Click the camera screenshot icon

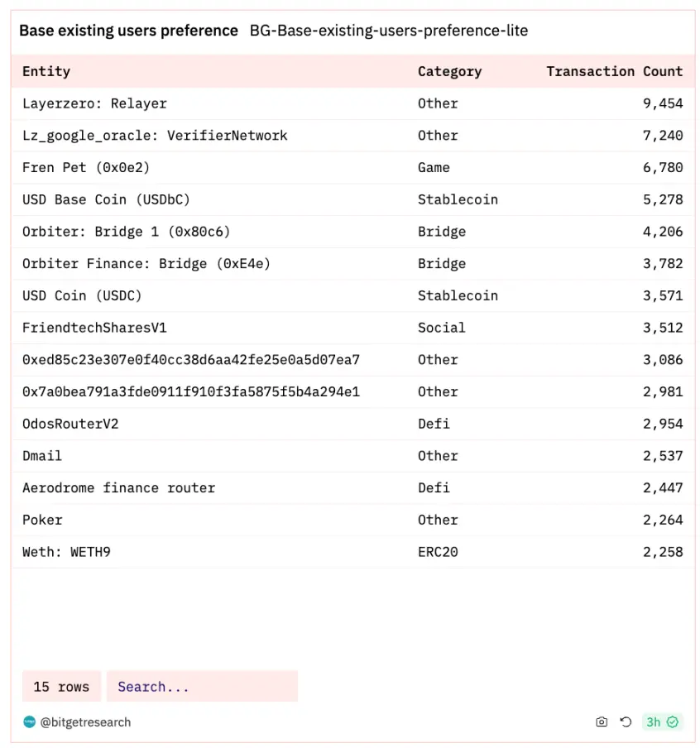(602, 722)
